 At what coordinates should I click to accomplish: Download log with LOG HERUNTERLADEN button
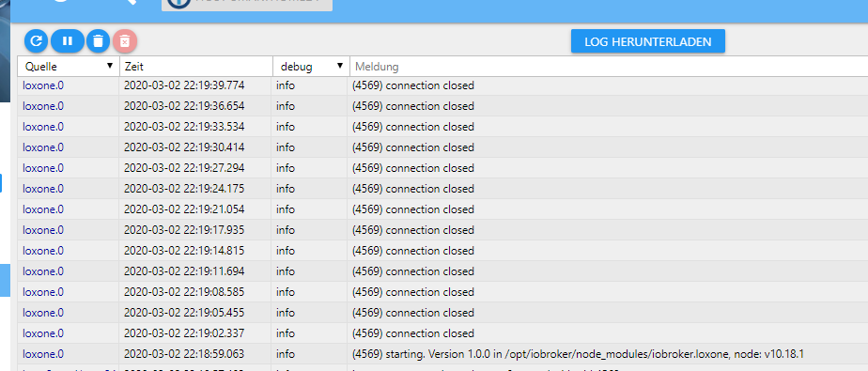coord(647,41)
